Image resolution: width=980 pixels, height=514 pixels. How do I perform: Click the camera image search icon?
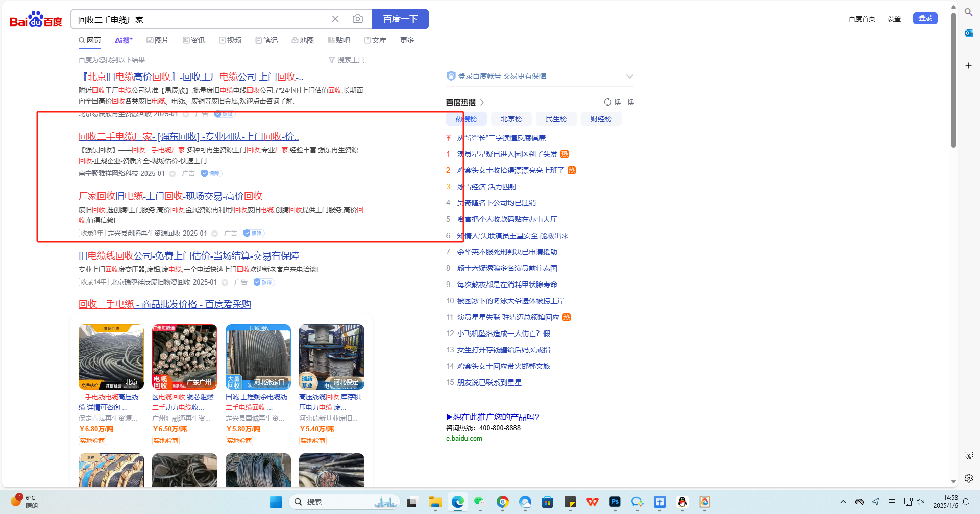pyautogui.click(x=358, y=19)
